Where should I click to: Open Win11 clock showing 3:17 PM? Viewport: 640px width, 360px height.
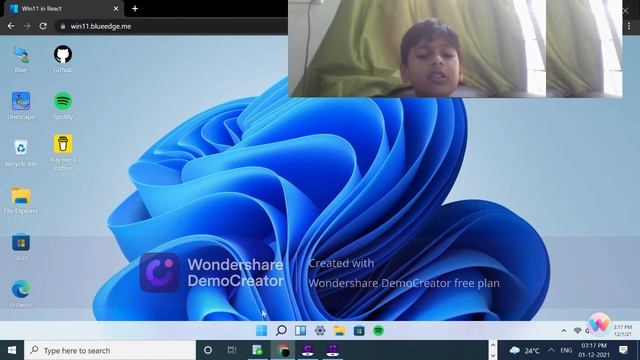click(x=622, y=331)
